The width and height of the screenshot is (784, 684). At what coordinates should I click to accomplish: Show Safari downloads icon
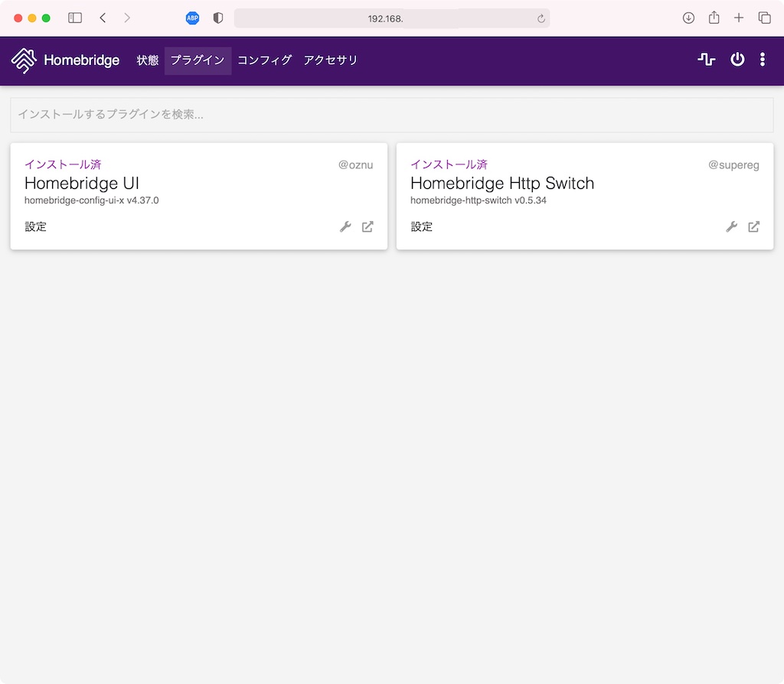tap(688, 18)
